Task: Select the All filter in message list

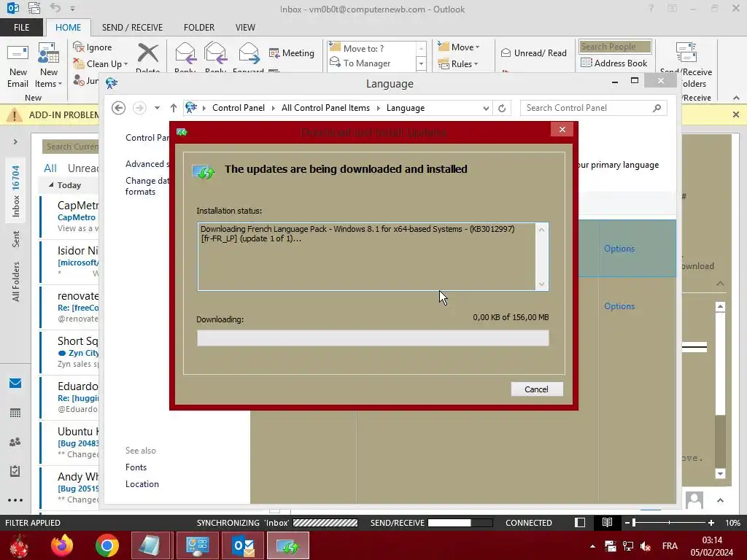Action: (x=50, y=168)
